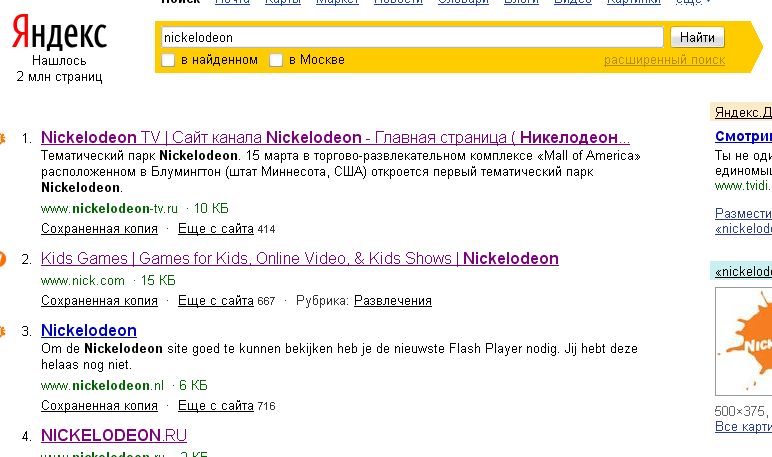772x457 pixels.
Task: Tick the в Москве checkbox
Action: [276, 60]
